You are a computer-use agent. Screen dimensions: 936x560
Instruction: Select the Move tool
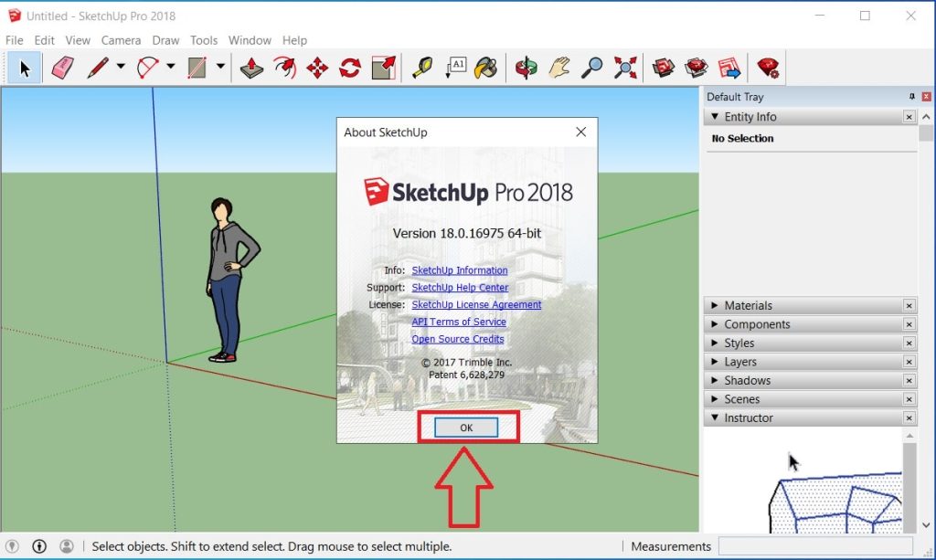pos(317,68)
